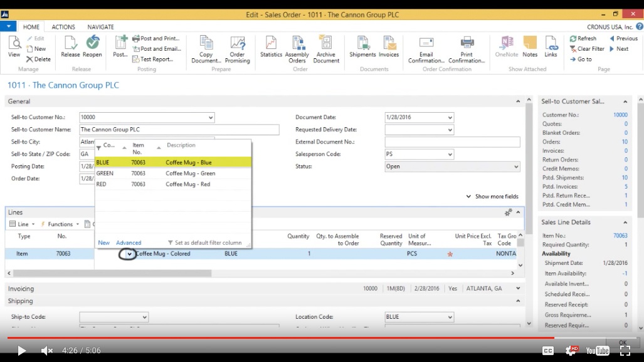Open the Salesperson Code dropdown
This screenshot has width=644, height=362.
coord(450,155)
